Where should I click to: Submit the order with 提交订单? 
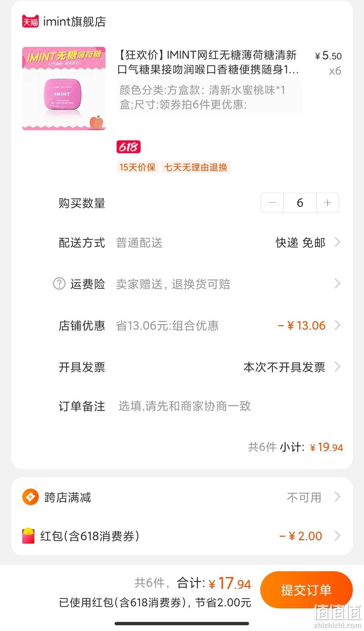coord(306,590)
